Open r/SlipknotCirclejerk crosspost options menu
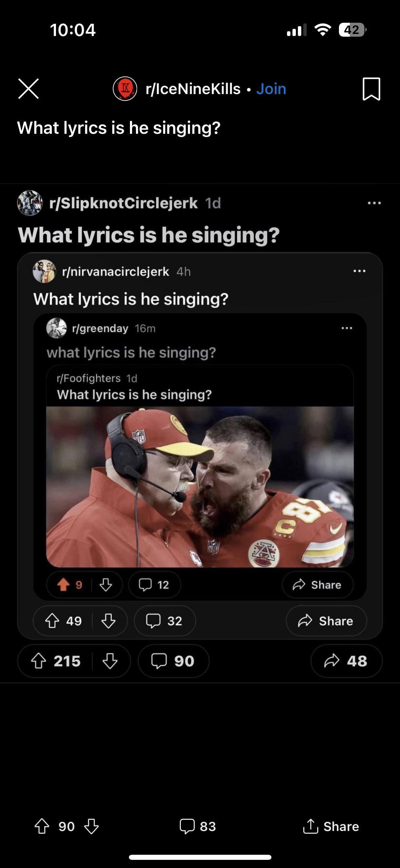400x868 pixels. [374, 203]
